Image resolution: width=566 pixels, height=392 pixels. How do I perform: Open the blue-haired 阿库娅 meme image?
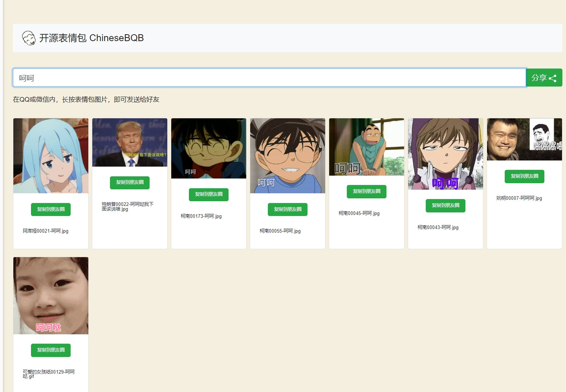coord(51,156)
